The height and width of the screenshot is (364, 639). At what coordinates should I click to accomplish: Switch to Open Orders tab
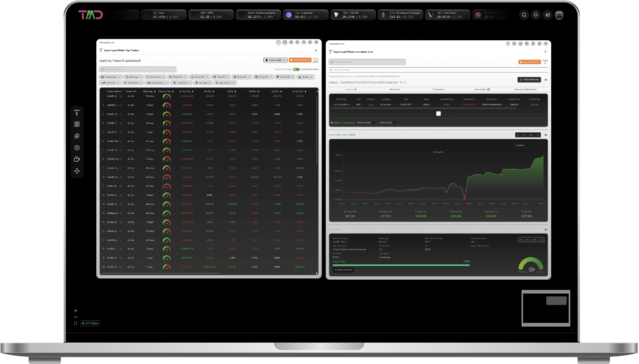[482, 89]
